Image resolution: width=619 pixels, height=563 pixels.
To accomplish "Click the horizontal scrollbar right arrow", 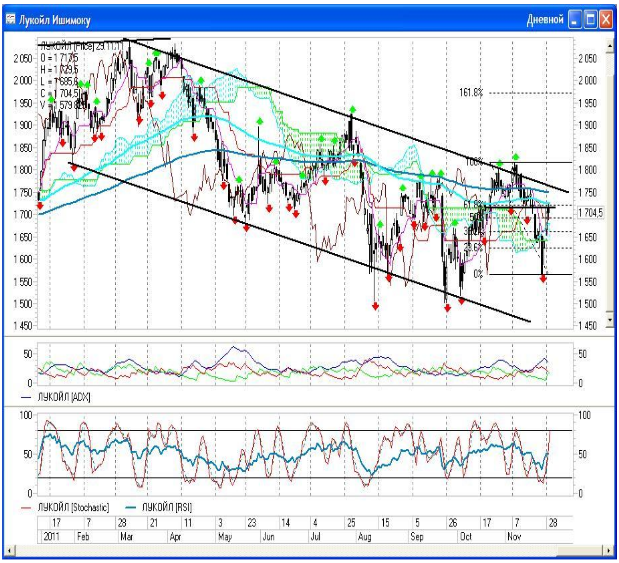I will click(610, 550).
